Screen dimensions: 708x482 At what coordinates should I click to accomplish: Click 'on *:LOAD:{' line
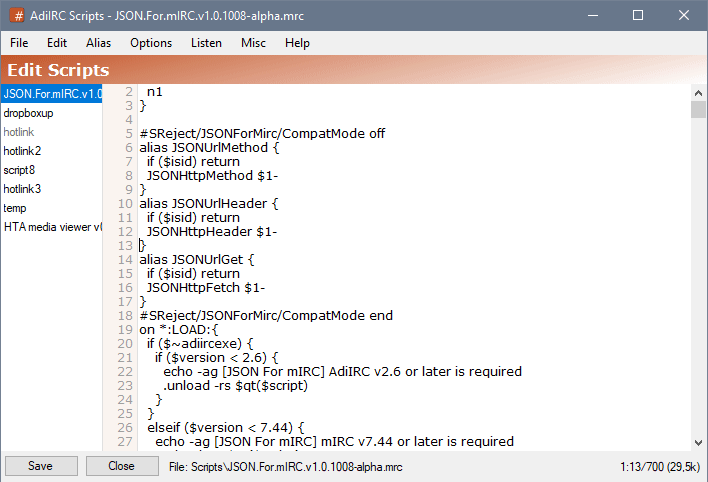coord(179,330)
